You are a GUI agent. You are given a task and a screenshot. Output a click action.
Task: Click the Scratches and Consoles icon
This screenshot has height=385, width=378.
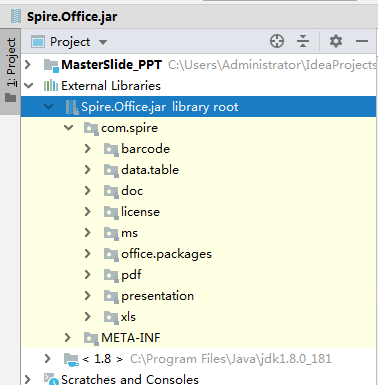(x=51, y=379)
